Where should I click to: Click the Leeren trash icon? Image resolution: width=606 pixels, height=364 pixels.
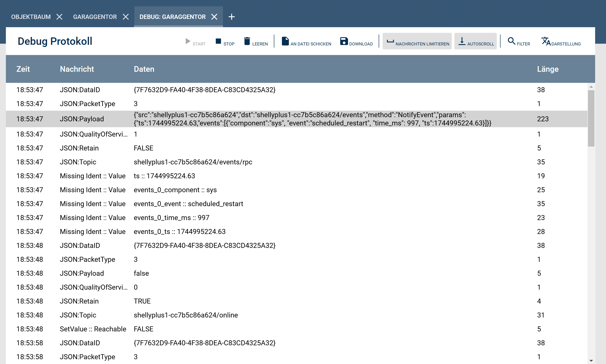click(247, 41)
